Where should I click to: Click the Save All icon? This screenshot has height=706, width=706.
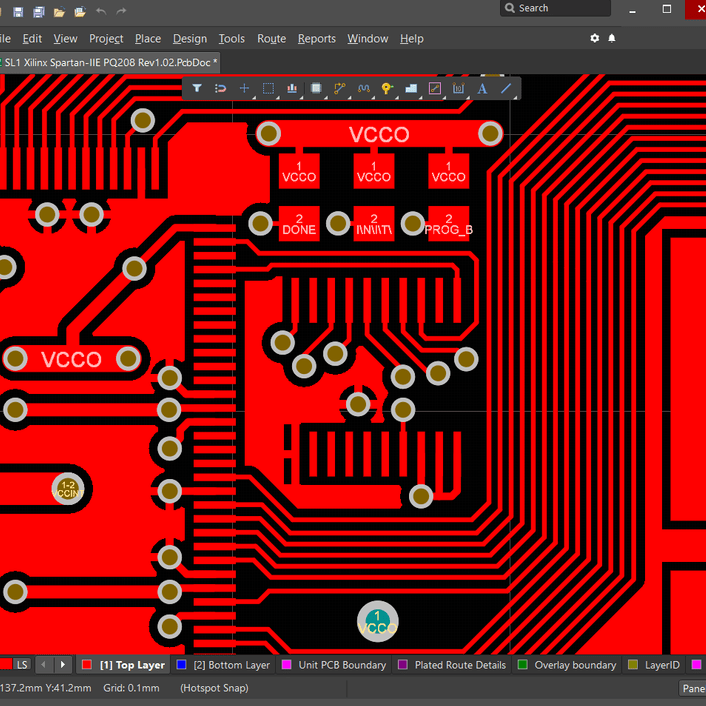(x=39, y=12)
